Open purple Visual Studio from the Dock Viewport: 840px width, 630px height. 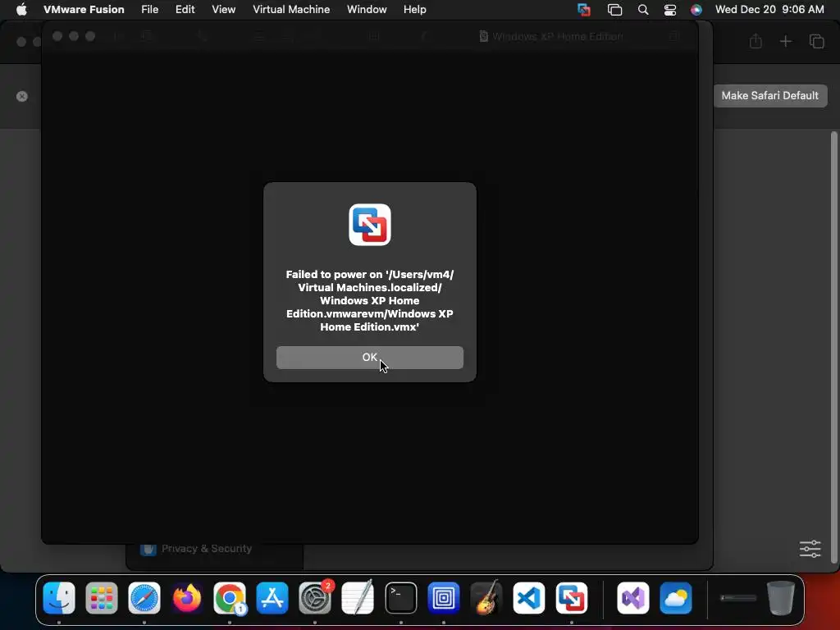click(x=633, y=598)
